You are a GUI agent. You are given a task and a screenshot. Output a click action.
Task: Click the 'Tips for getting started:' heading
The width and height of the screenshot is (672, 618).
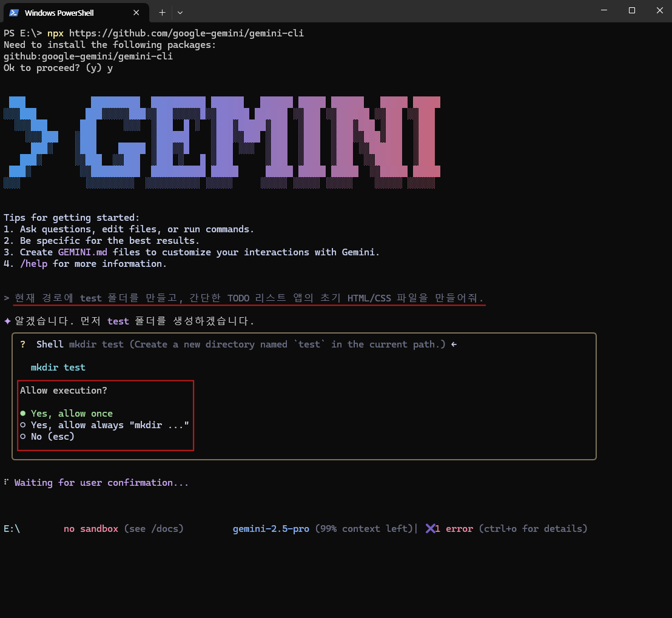(x=72, y=218)
